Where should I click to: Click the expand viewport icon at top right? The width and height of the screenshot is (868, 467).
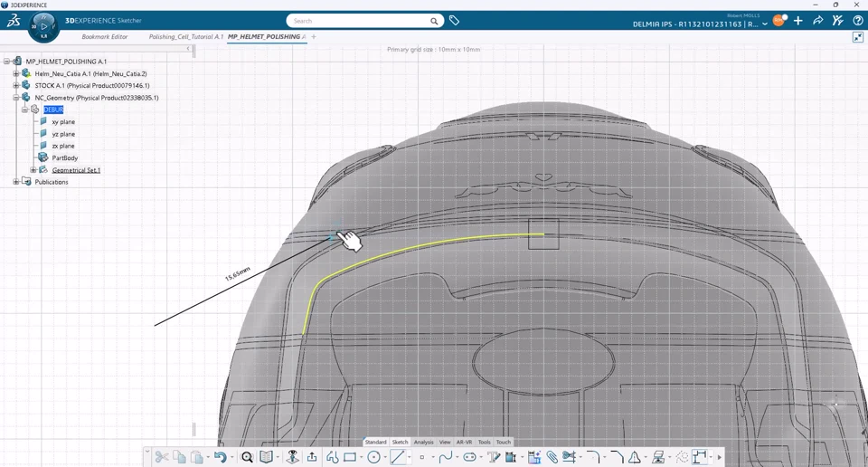[857, 37]
